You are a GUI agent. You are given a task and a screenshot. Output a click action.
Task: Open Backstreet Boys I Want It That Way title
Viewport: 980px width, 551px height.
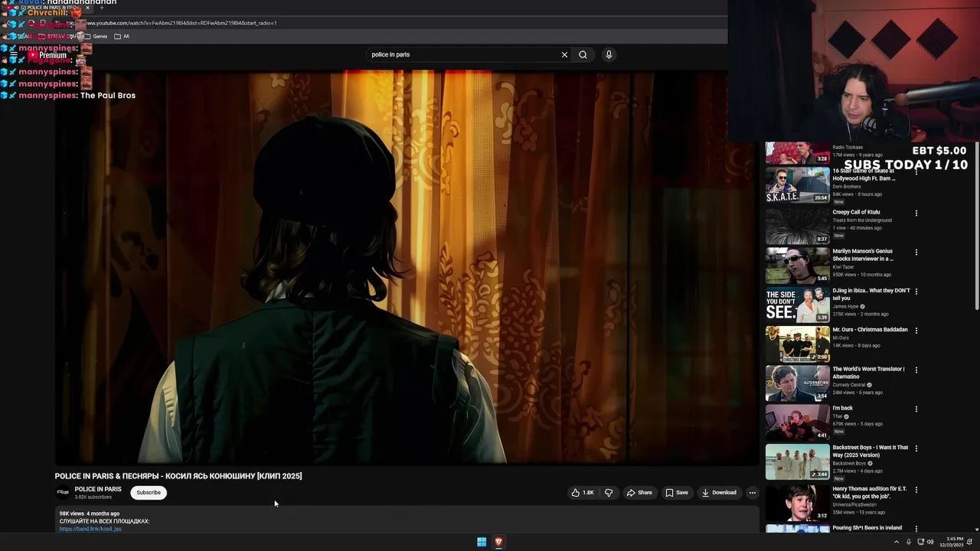[x=871, y=452]
